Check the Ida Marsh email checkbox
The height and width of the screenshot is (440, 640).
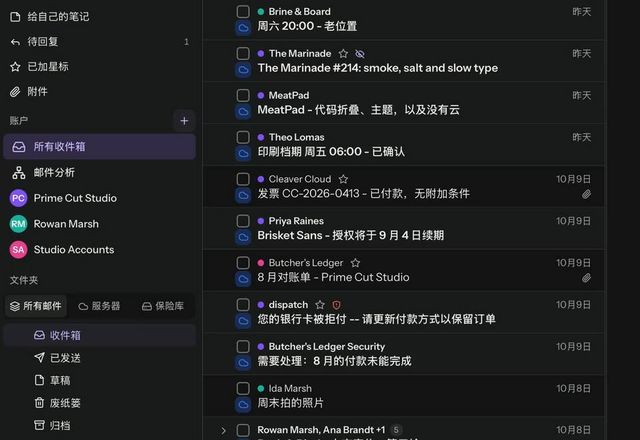pyautogui.click(x=243, y=388)
